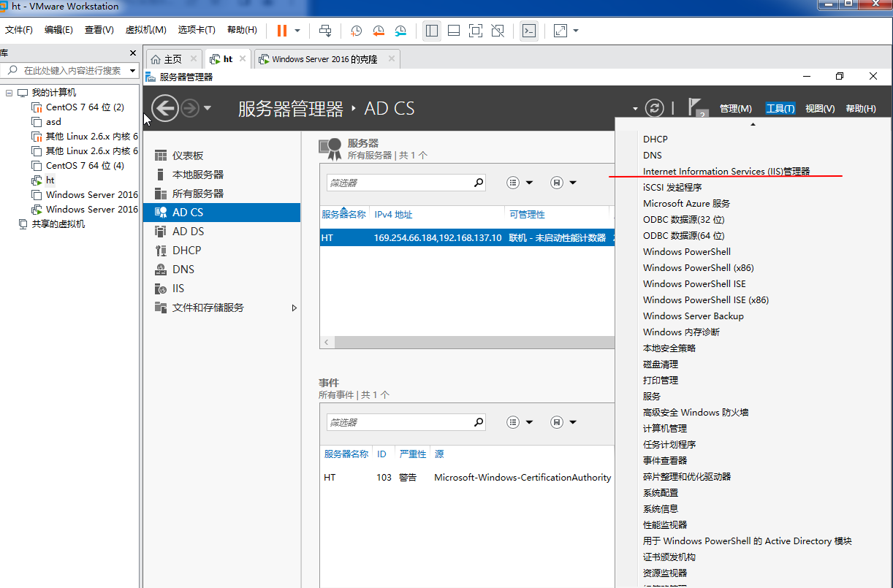
Task: Open the library search dropdown arrow
Action: pyautogui.click(x=133, y=71)
